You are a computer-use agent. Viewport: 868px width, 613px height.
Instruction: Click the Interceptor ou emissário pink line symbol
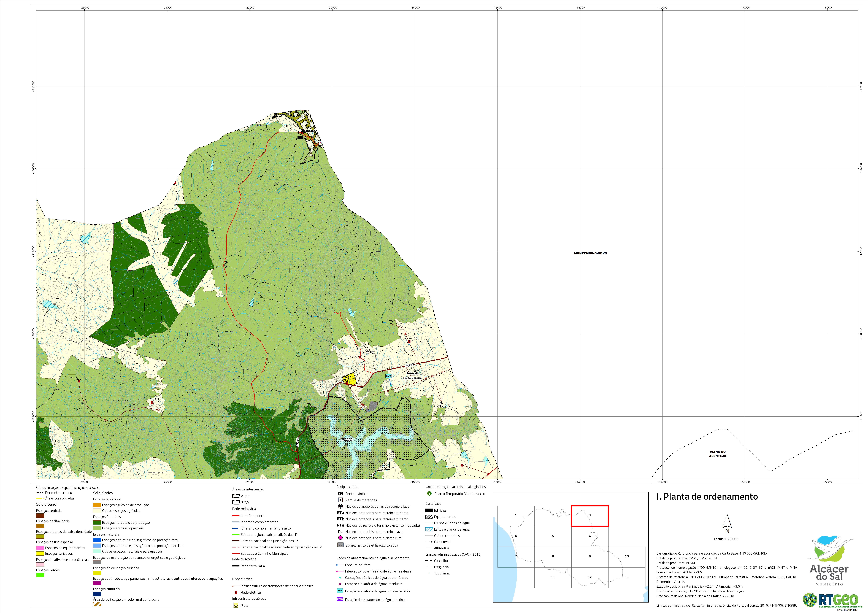click(340, 571)
